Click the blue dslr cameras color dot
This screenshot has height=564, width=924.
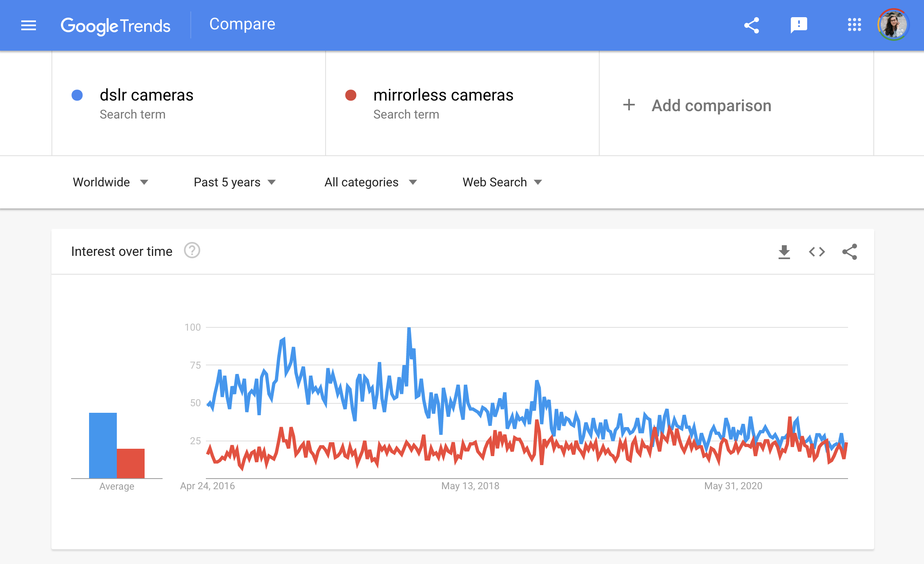77,95
